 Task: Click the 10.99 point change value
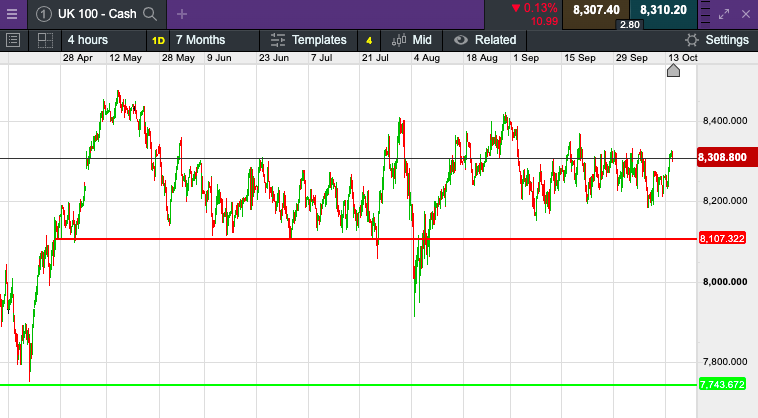tap(544, 22)
